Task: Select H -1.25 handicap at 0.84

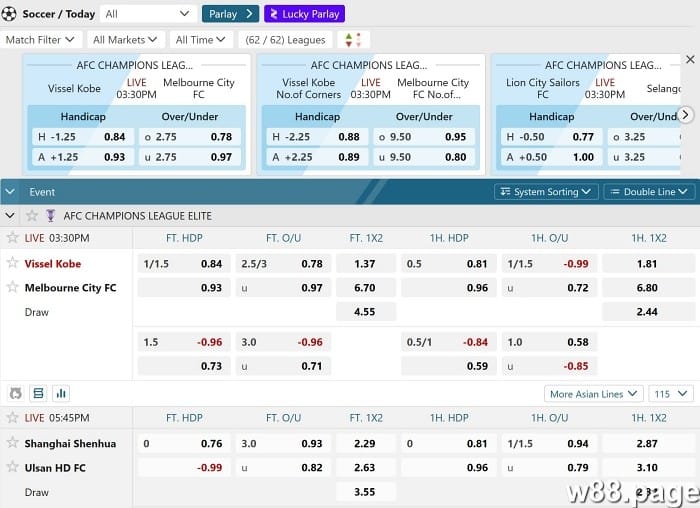Action: [83, 137]
